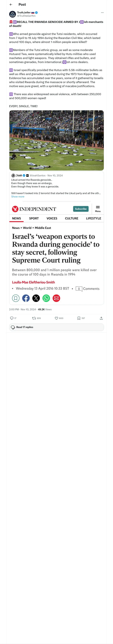This screenshot has width=113, height=644.
Task: Toggle bookmark with 197 saves
Action: 79,318
